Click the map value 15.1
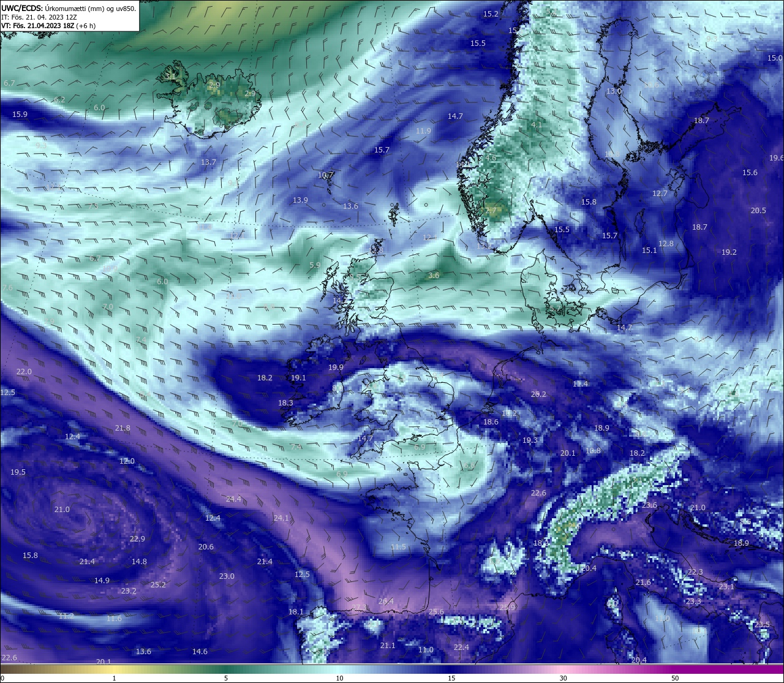This screenshot has height=683, width=784. click(649, 250)
